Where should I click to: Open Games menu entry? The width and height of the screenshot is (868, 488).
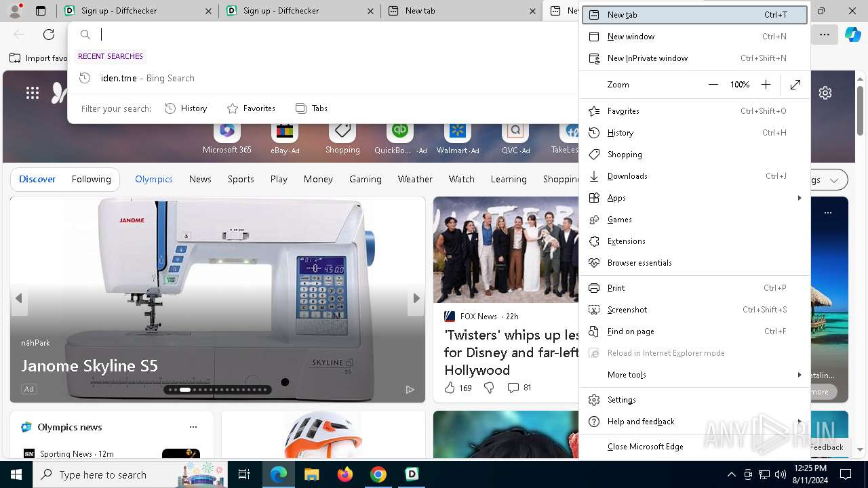pyautogui.click(x=695, y=220)
